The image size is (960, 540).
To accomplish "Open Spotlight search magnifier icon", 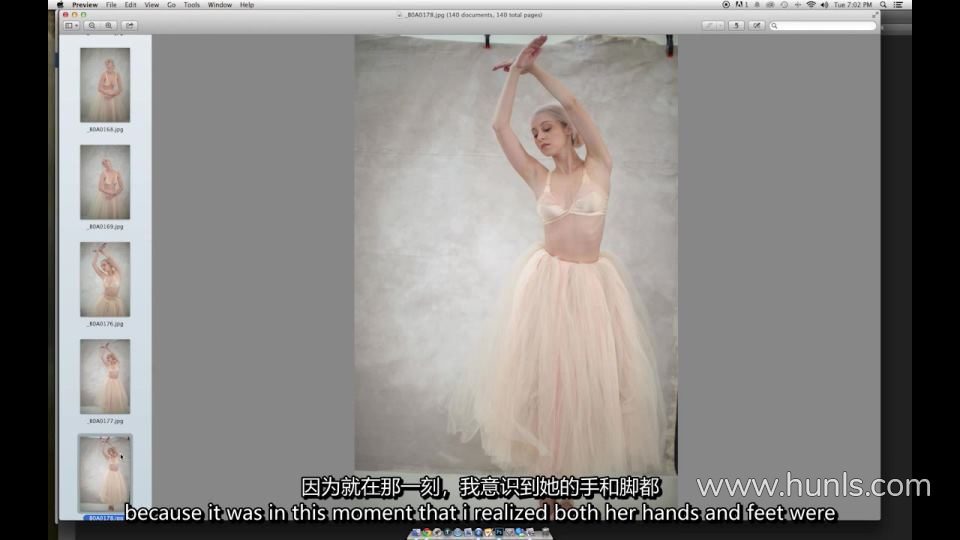I will click(x=883, y=4).
